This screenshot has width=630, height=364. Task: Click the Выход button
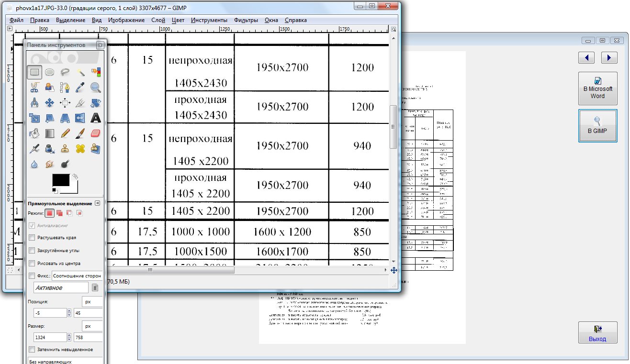(597, 333)
